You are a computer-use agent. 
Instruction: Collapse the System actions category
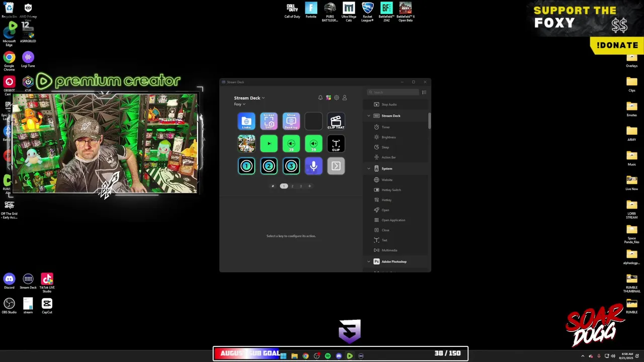(x=369, y=168)
